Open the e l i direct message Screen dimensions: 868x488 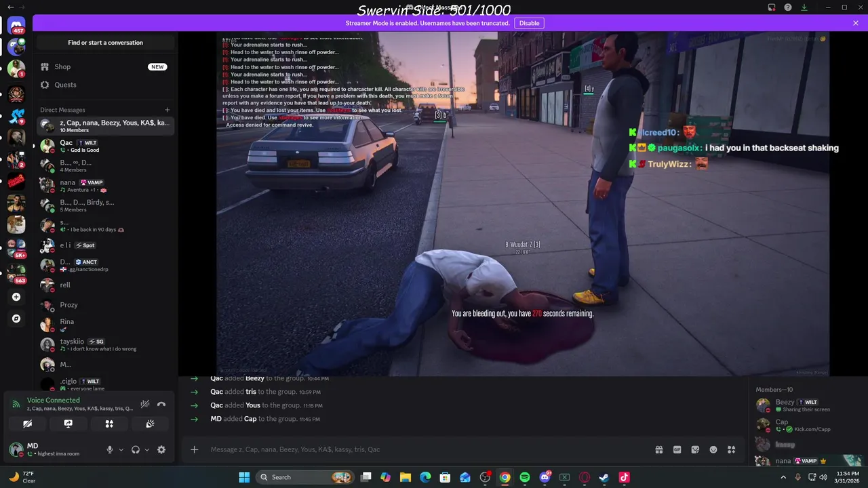(105, 245)
